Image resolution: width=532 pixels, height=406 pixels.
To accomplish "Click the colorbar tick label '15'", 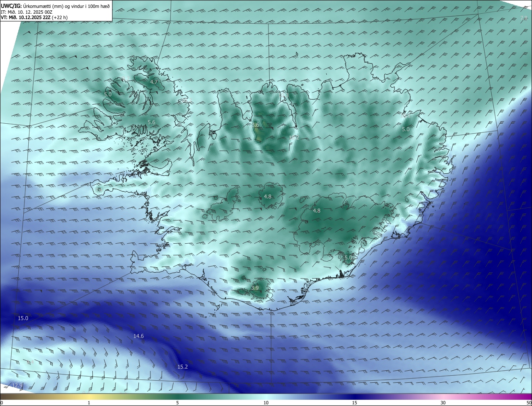I will pos(355,403).
